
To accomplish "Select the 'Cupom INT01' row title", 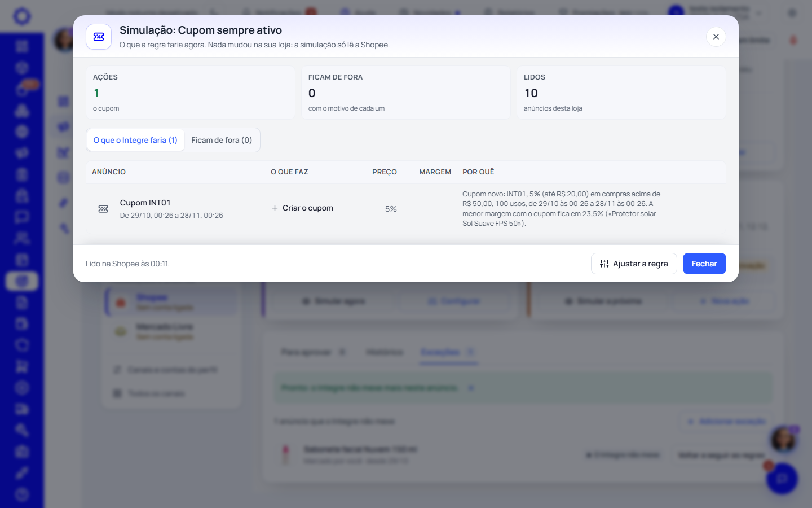I will [x=145, y=203].
